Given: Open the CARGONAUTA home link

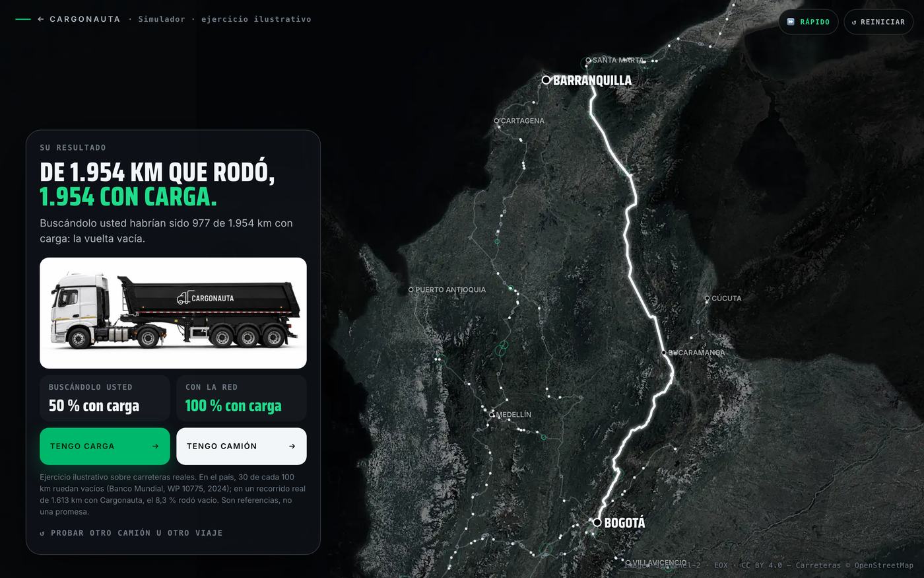Looking at the screenshot, I should [85, 19].
